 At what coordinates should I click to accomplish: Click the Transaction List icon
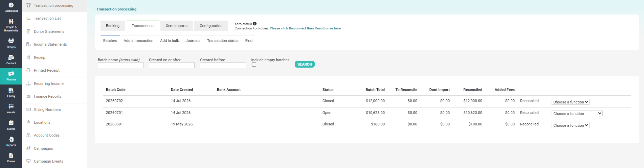pos(28,18)
